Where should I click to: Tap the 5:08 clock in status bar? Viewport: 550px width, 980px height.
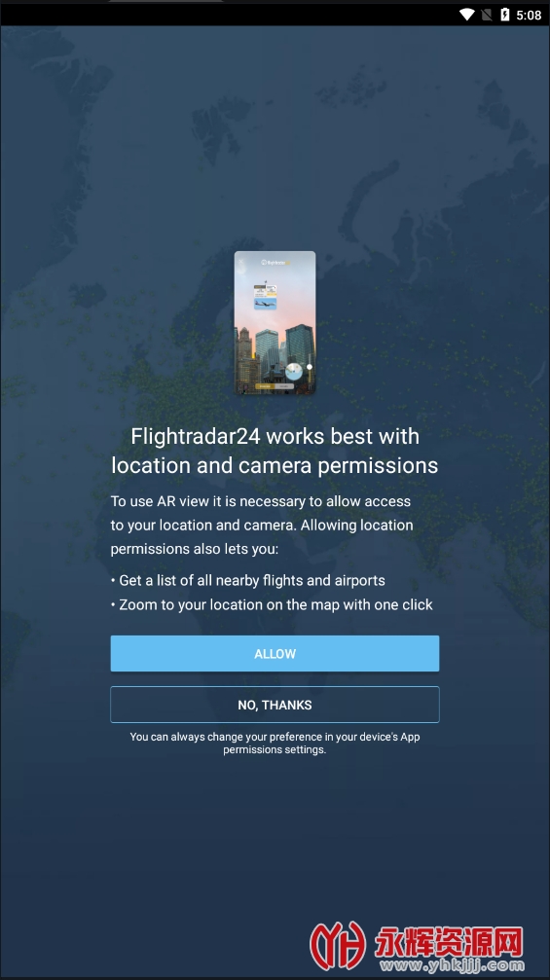pos(529,15)
